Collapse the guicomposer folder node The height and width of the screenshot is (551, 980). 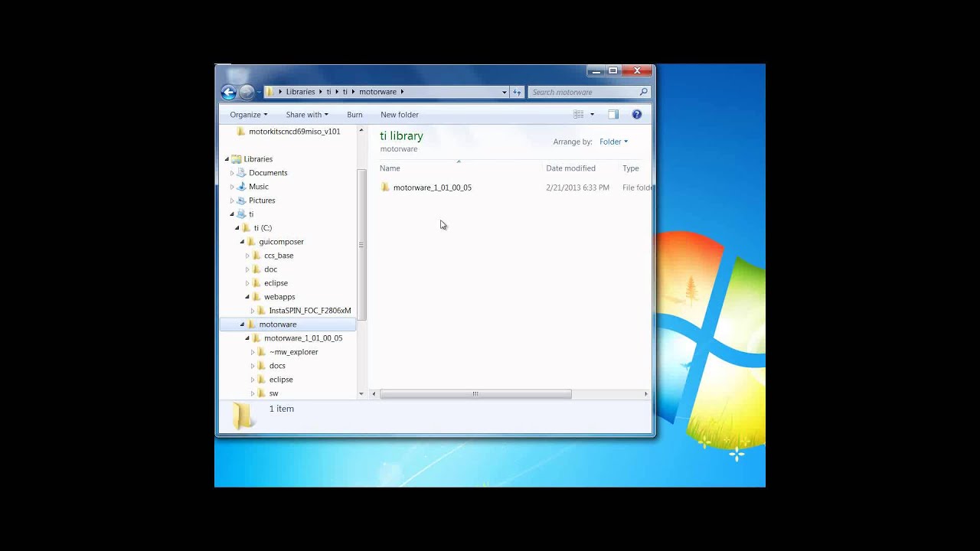[x=243, y=242]
